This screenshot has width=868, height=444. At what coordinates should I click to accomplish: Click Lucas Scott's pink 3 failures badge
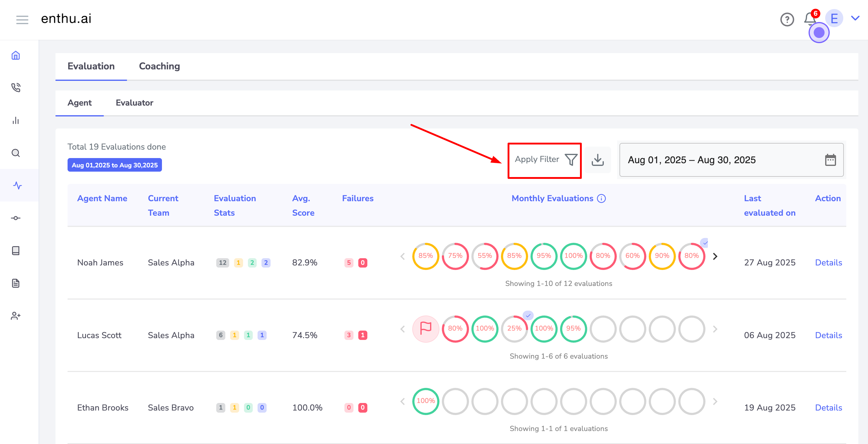349,335
